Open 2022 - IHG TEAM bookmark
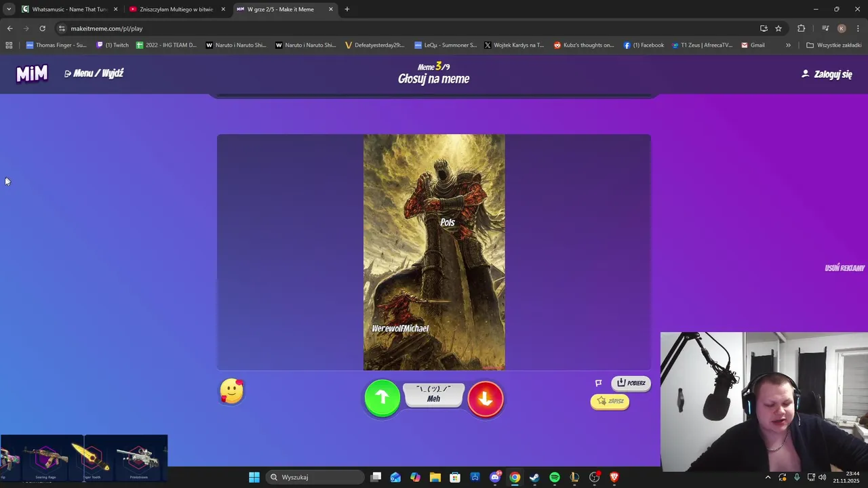 pos(166,45)
